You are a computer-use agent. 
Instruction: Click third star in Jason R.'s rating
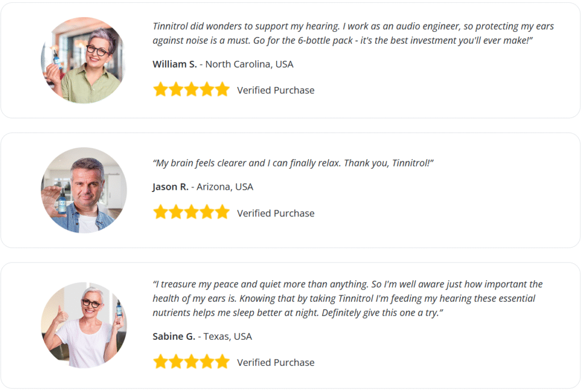tap(192, 212)
